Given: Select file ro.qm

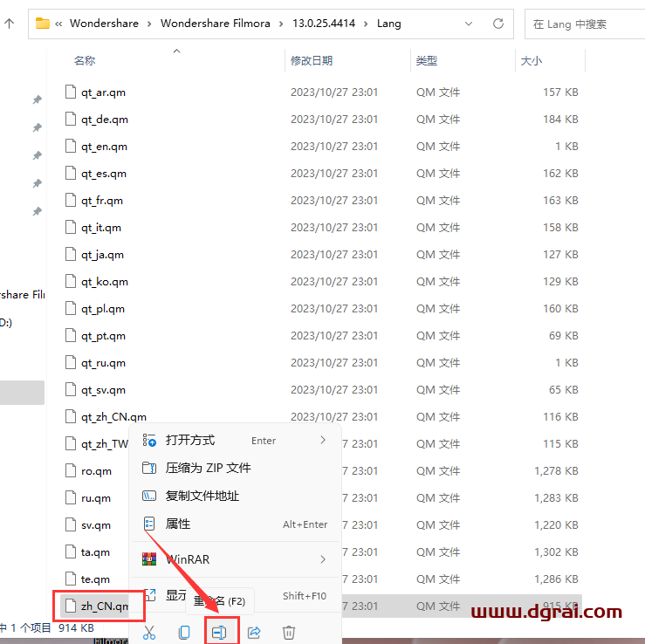Looking at the screenshot, I should coord(96,471).
